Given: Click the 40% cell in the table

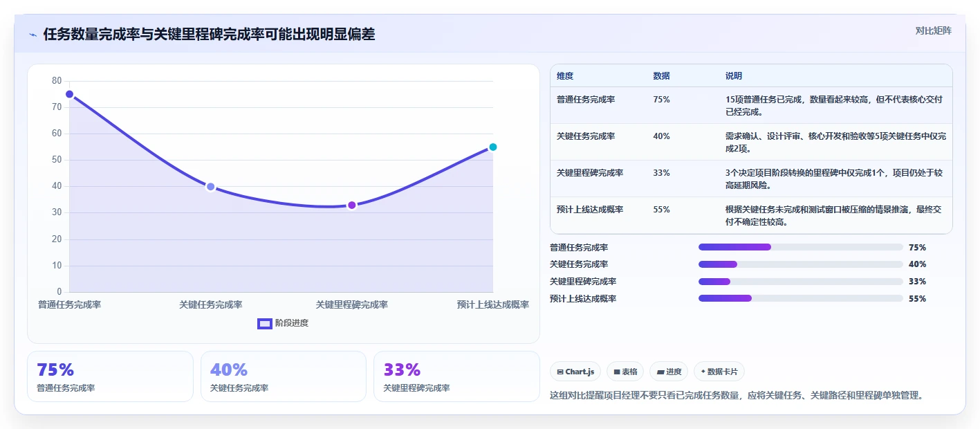Looking at the screenshot, I should pyautogui.click(x=661, y=136).
